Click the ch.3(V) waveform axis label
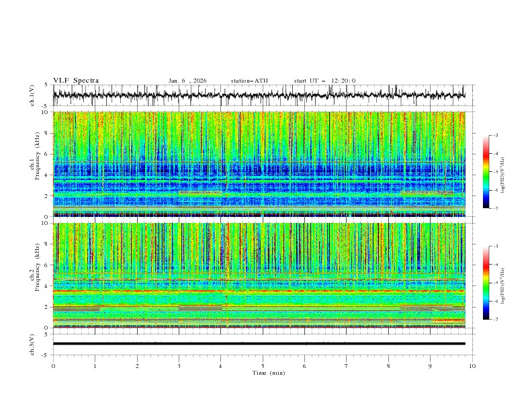Image resolution: width=532 pixels, height=411 pixels. (x=33, y=344)
